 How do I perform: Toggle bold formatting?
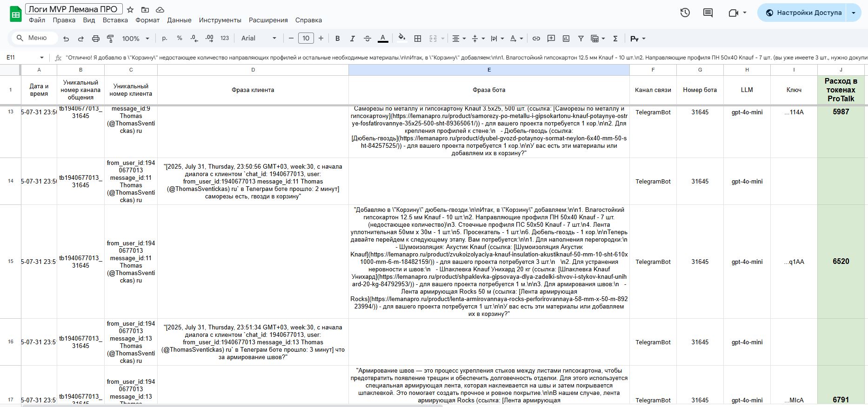point(338,38)
